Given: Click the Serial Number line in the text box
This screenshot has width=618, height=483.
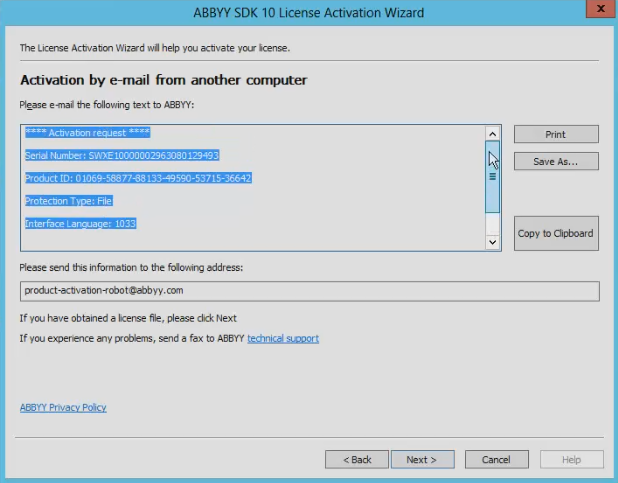Looking at the screenshot, I should (x=122, y=156).
